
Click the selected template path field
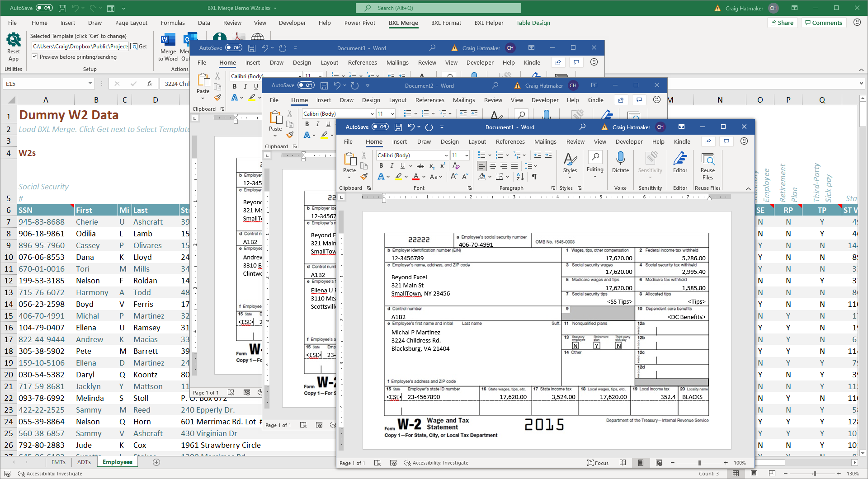(x=80, y=46)
